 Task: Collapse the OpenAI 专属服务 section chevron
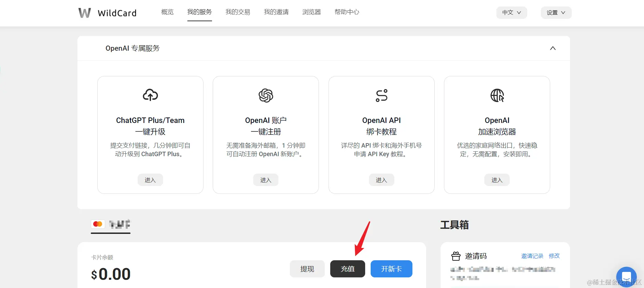coord(553,48)
